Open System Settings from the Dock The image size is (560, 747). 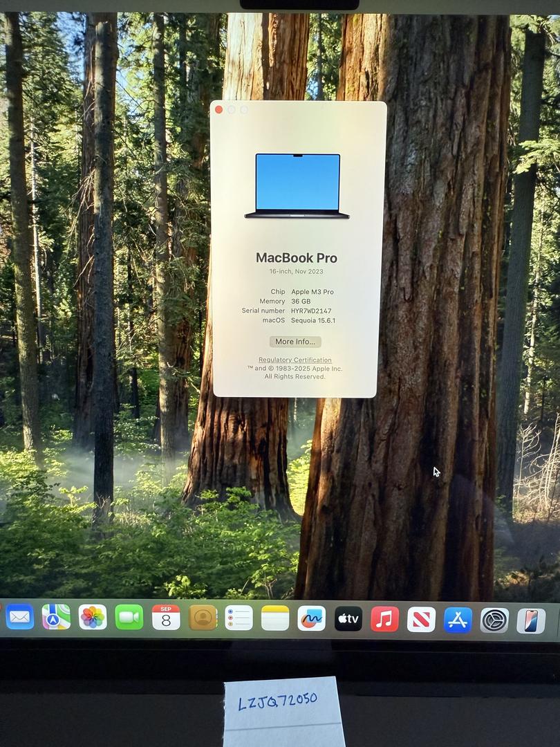pos(494,620)
